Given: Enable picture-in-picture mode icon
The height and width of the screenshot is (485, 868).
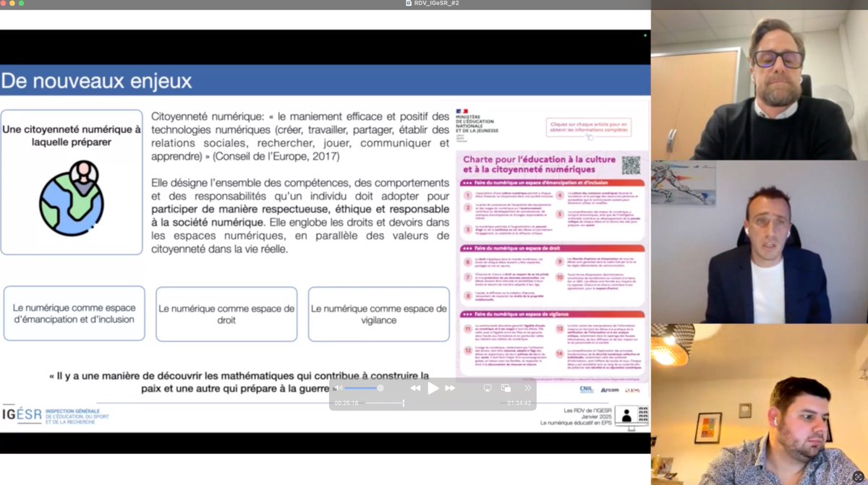Looking at the screenshot, I should click(x=506, y=388).
